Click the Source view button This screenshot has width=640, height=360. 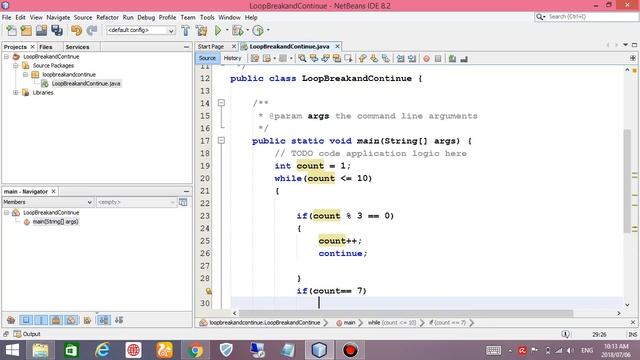207,58
